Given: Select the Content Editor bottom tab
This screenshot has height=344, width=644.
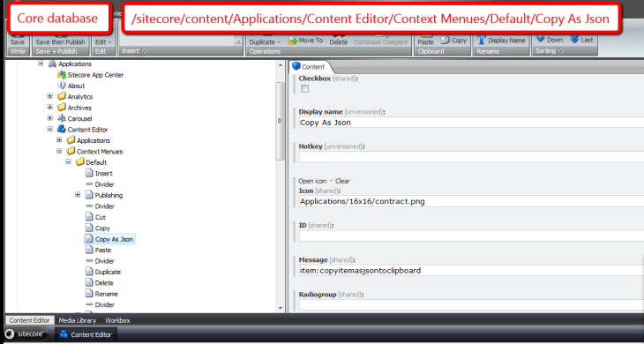Looking at the screenshot, I should [30, 320].
